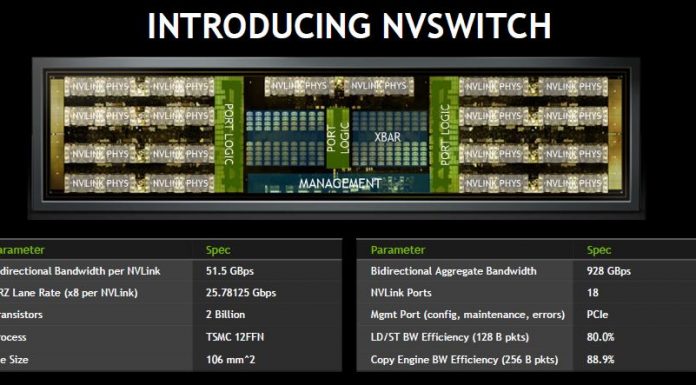This screenshot has width=696, height=385.
Task: Click the "Spec" header above "928 GBps"
Action: coord(599,250)
